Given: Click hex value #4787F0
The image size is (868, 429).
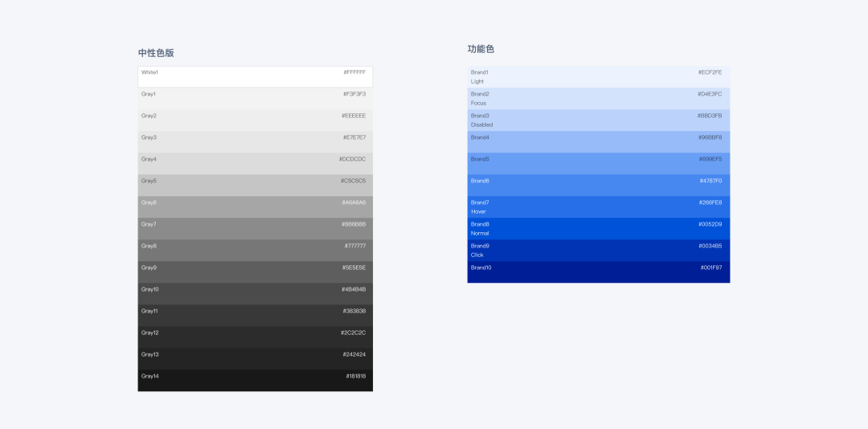Looking at the screenshot, I should click(x=710, y=181).
